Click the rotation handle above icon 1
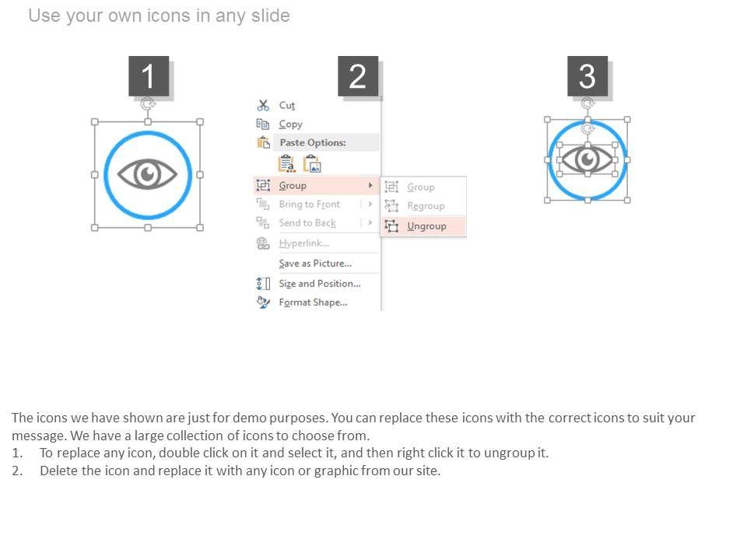This screenshot has width=747, height=560. pos(147,103)
